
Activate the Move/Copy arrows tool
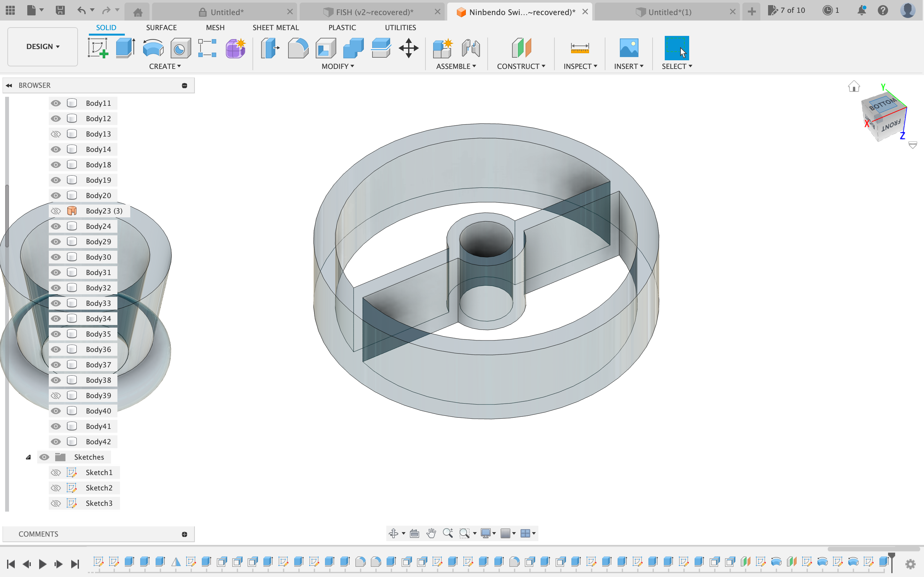point(408,48)
